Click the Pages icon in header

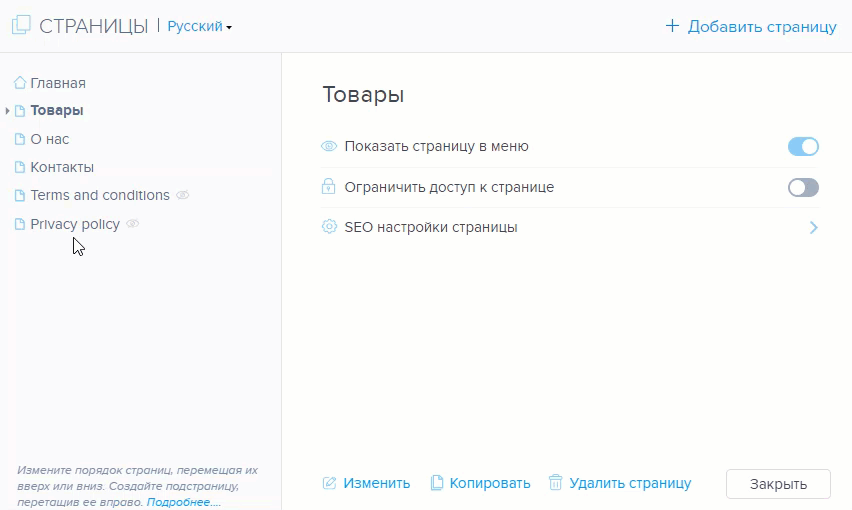21,25
